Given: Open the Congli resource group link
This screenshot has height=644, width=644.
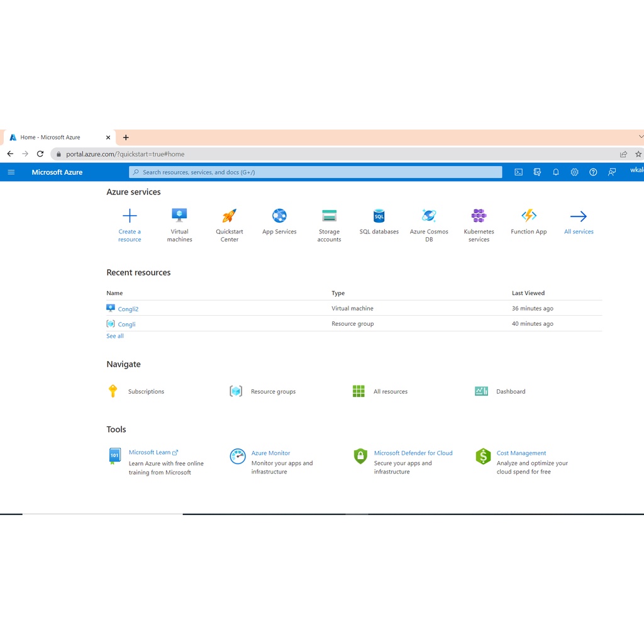Looking at the screenshot, I should tap(126, 324).
